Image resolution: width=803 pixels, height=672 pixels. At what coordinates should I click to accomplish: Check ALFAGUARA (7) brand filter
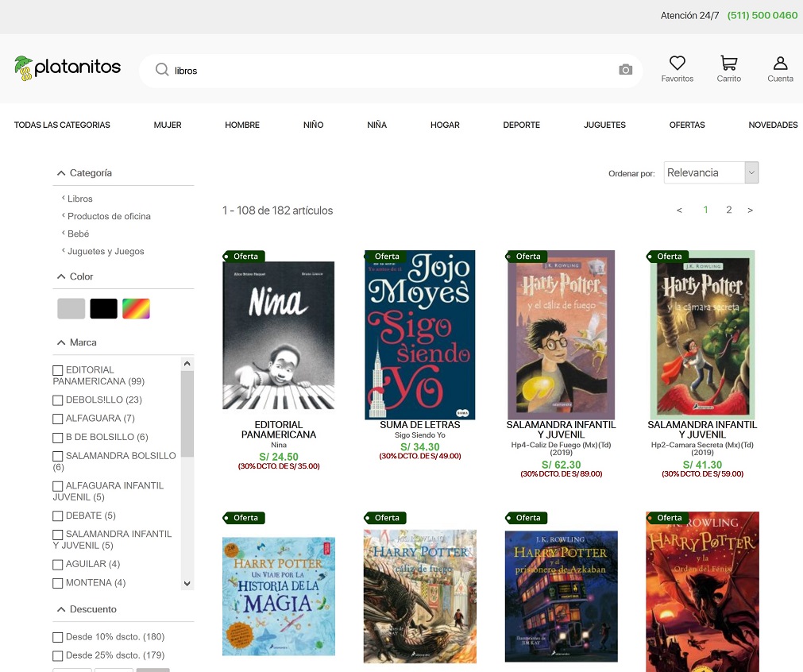tap(58, 419)
